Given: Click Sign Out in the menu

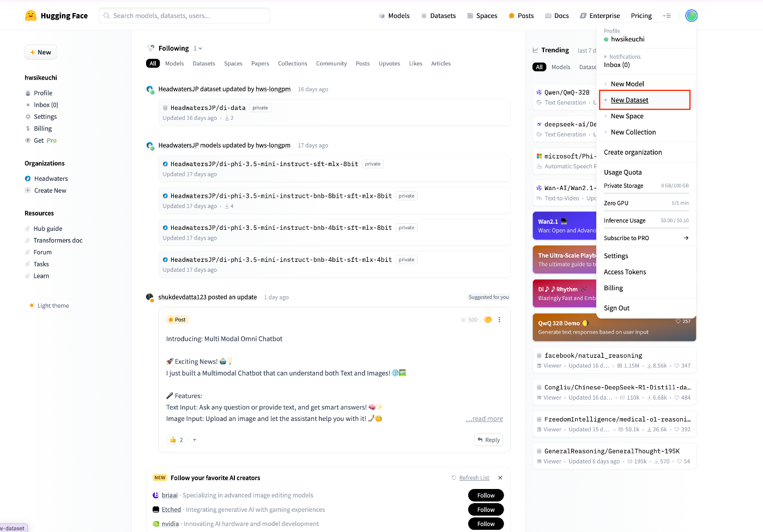Looking at the screenshot, I should coord(616,308).
